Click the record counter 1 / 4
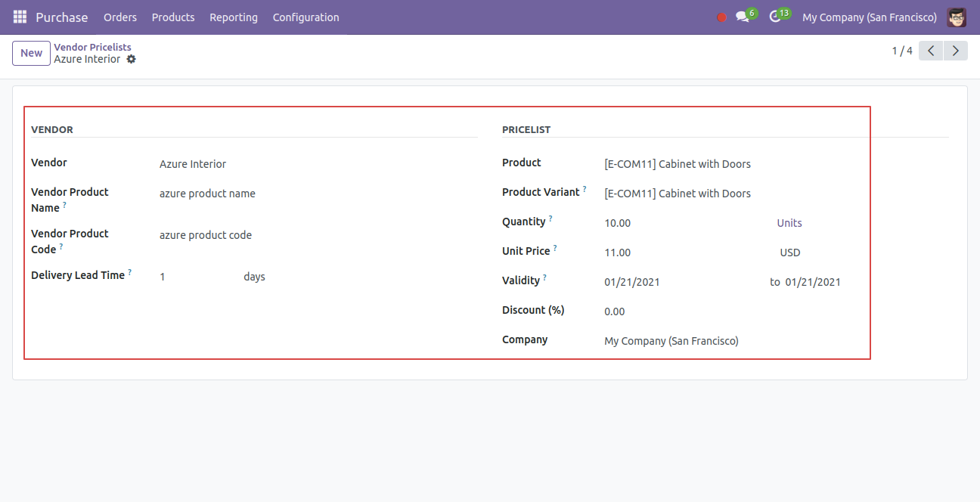980x502 pixels. (x=902, y=51)
